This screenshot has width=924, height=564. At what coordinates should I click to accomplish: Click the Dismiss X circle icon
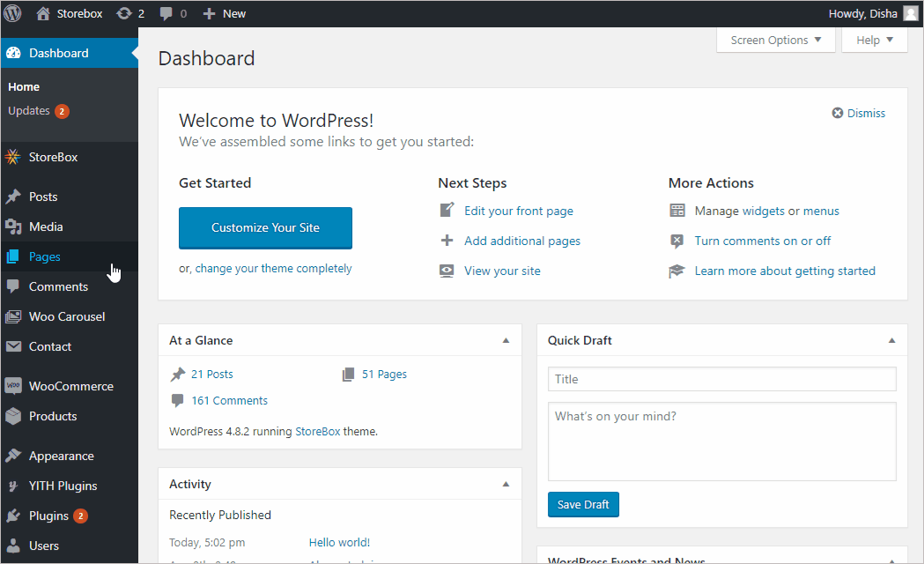[x=838, y=113]
